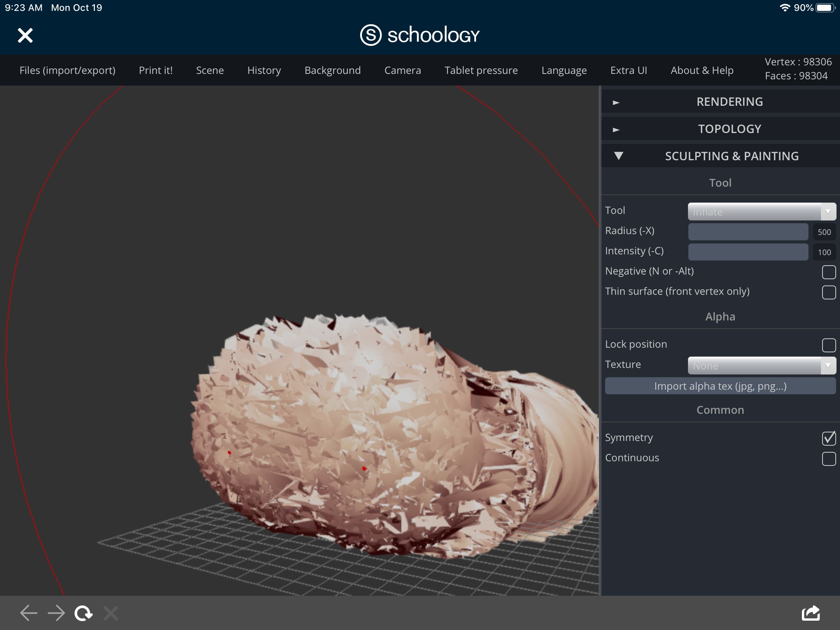840x630 pixels.
Task: Uncheck the Symmetry checkbox
Action: (829, 438)
